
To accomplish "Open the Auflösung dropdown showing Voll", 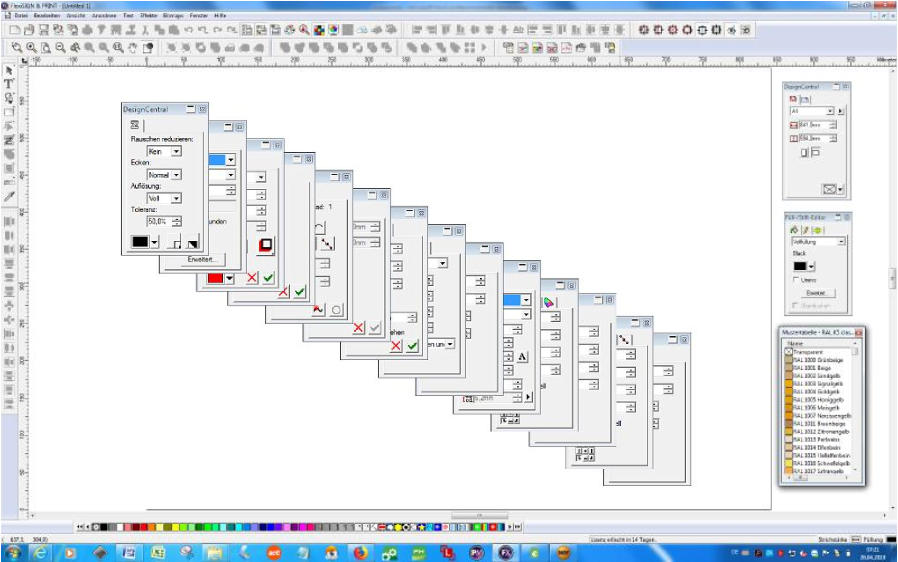I will click(x=176, y=198).
